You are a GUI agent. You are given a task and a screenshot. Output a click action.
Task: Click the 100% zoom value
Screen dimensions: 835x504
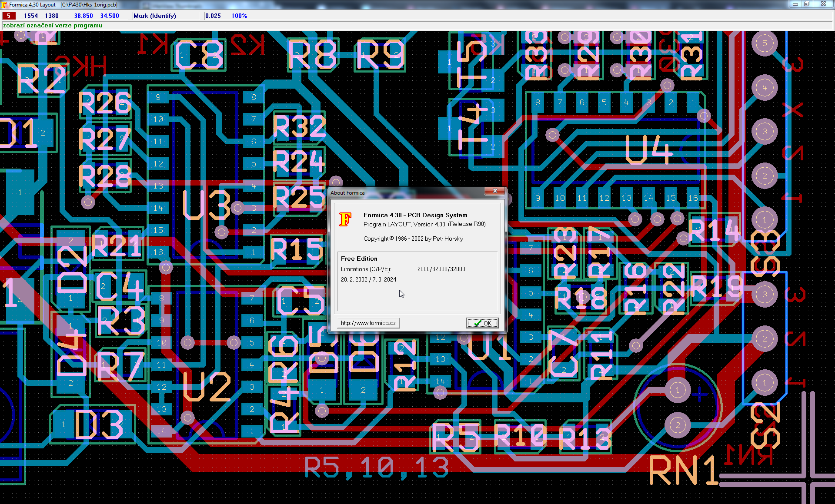(239, 16)
